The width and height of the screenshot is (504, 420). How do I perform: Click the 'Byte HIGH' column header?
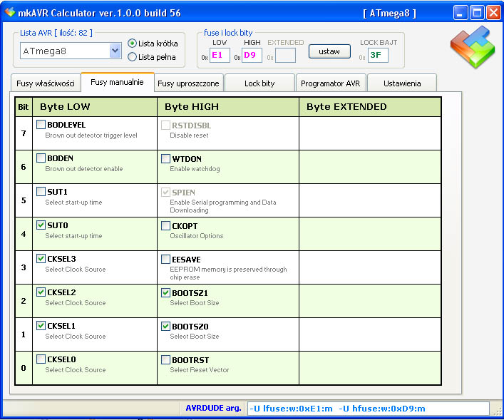228,107
